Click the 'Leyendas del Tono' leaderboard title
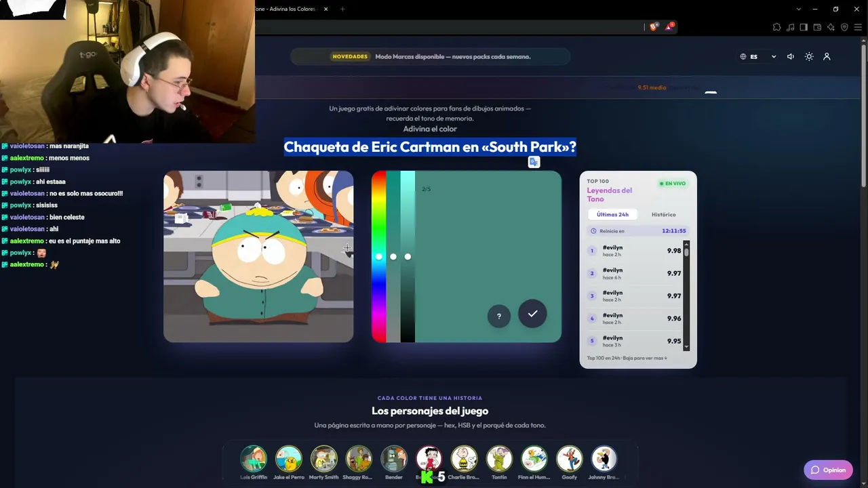Viewport: 868px width, 488px height. click(x=610, y=195)
